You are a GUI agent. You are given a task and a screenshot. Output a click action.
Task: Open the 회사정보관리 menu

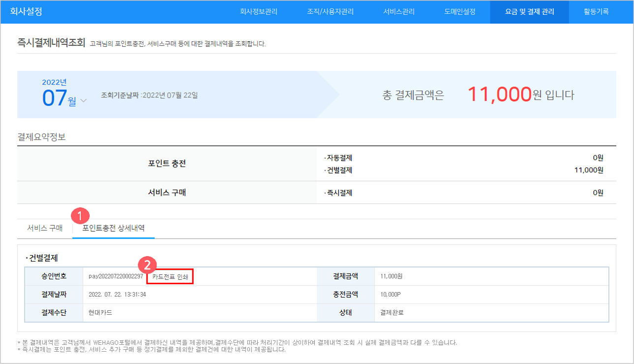[259, 12]
